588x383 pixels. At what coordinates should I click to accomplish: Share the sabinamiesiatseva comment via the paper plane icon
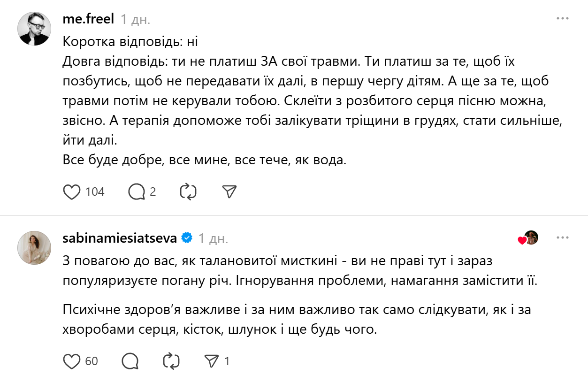tap(212, 361)
